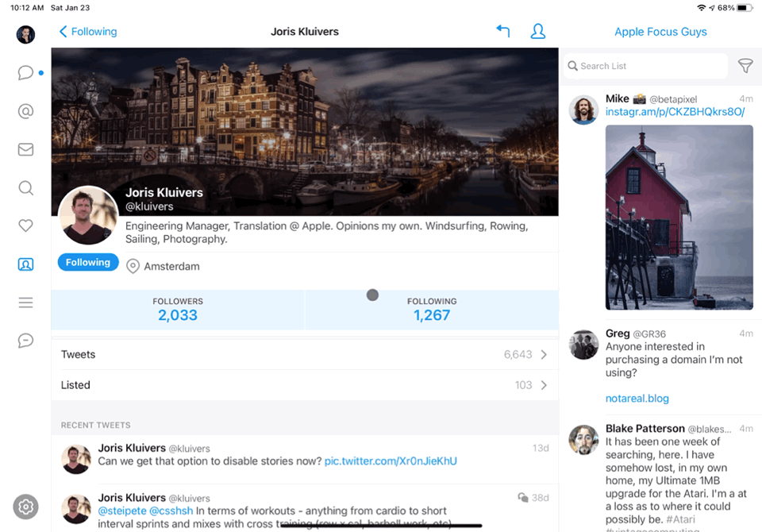Viewport: 762px width, 532px height.
Task: Open search with the magnifier sidebar icon
Action: click(x=25, y=188)
